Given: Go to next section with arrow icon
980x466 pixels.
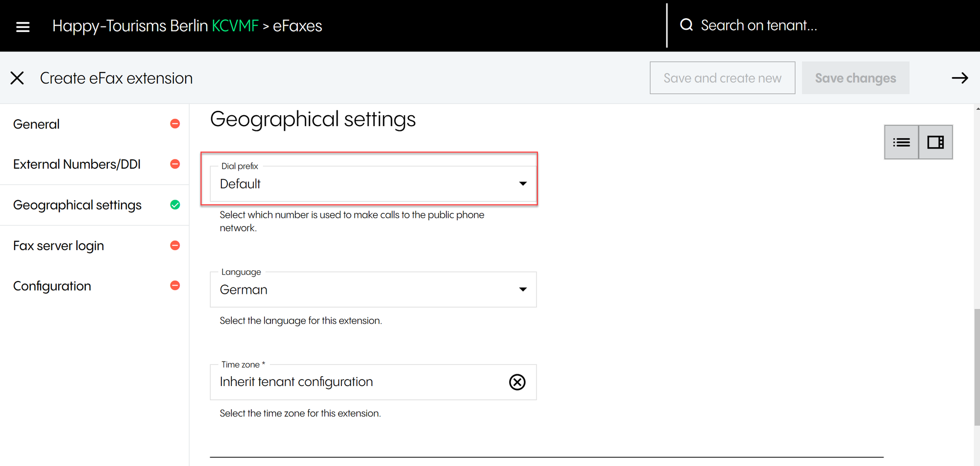Looking at the screenshot, I should (959, 78).
